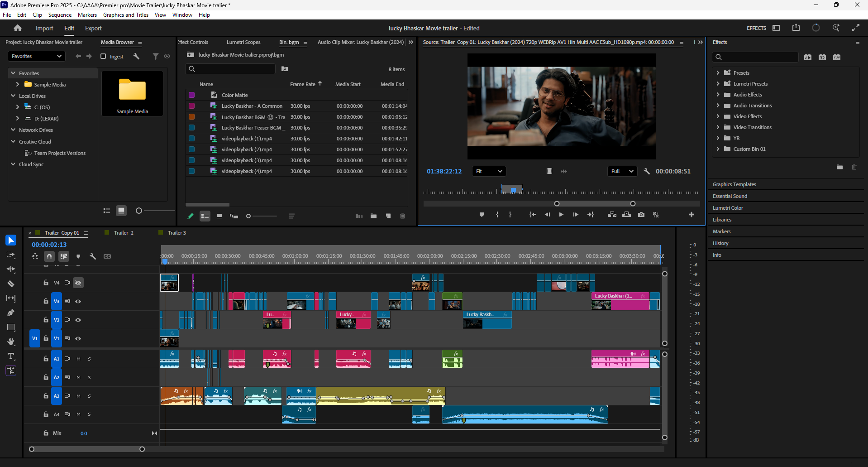The width and height of the screenshot is (868, 467).
Task: Click Overwrite button in Source monitor
Action: point(627,215)
